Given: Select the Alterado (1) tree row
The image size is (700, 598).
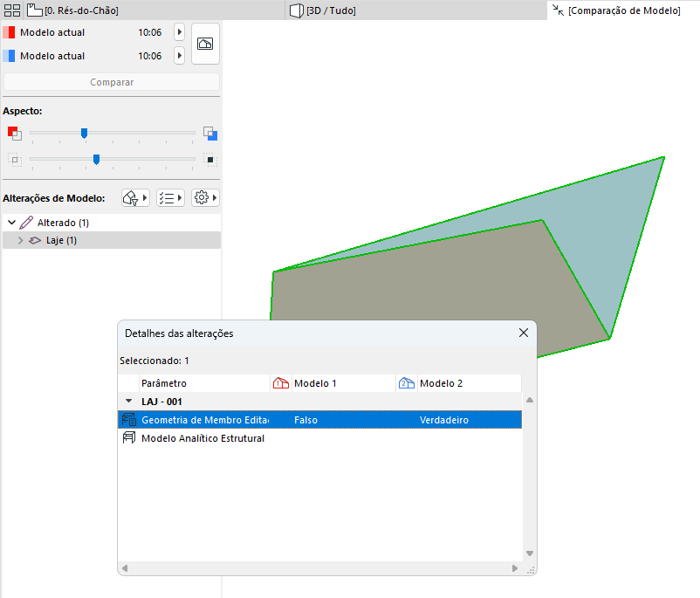Looking at the screenshot, I should (x=112, y=223).
